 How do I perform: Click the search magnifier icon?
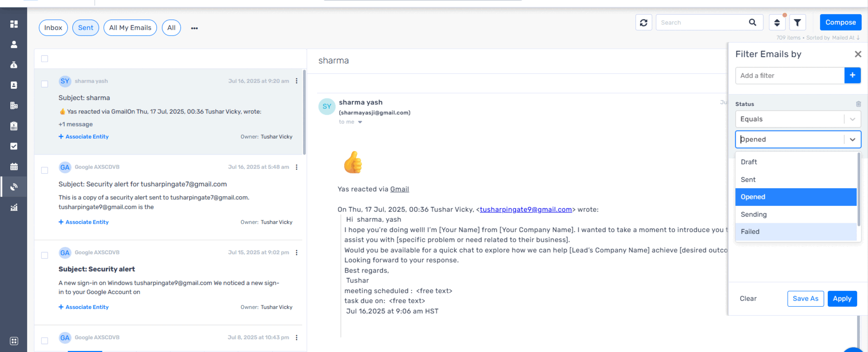[753, 22]
